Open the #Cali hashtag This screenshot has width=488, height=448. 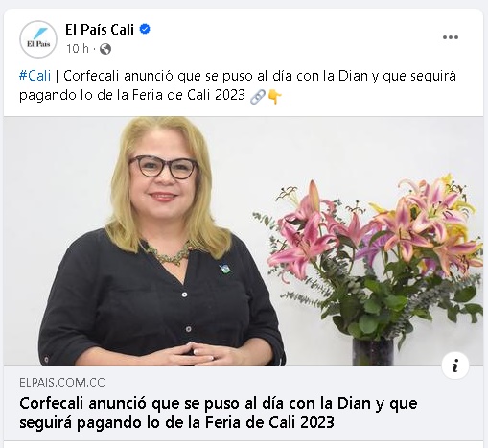35,76
